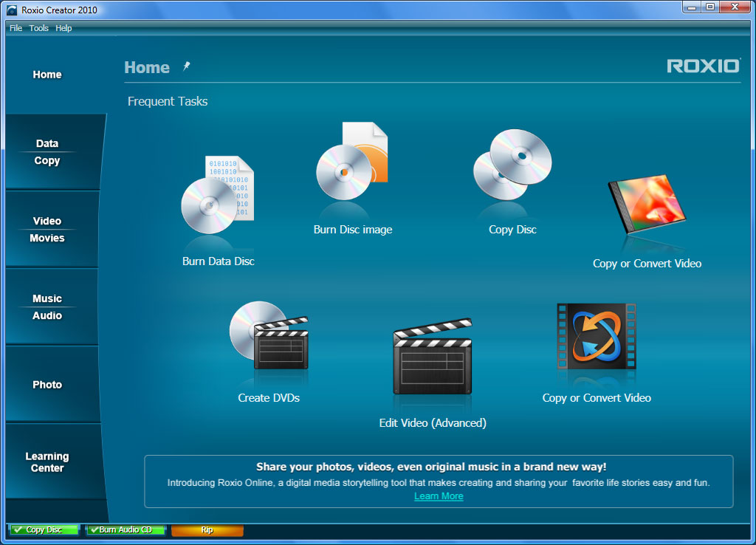Open the Learning Center section
This screenshot has height=545, width=756.
coord(47,462)
